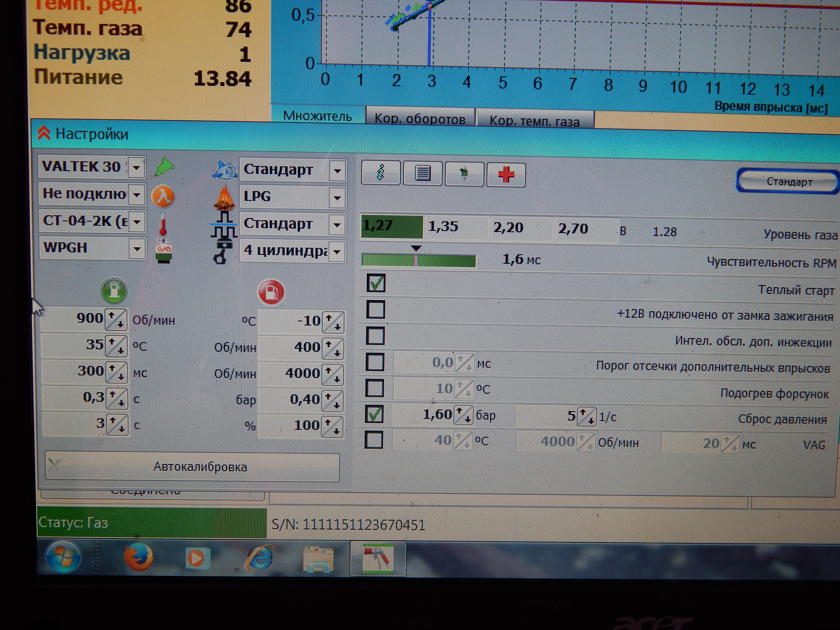Screen dimensions: 840x630
Task: Open Windows Start menu orb
Action: [x=63, y=556]
